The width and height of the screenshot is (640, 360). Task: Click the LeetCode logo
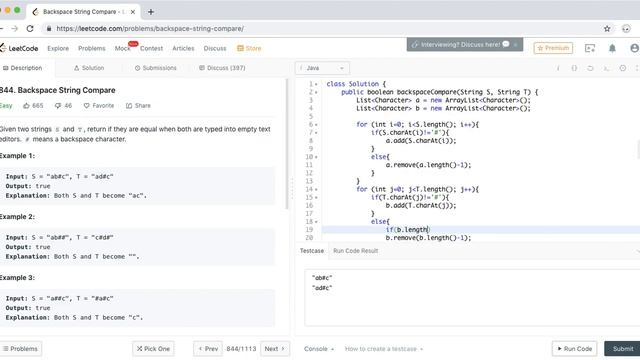coord(19,48)
